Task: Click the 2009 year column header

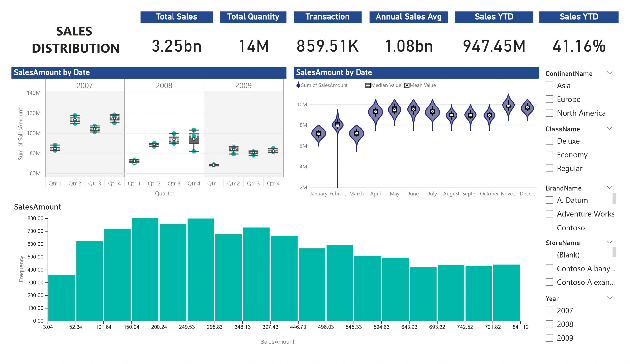Action: (x=243, y=85)
